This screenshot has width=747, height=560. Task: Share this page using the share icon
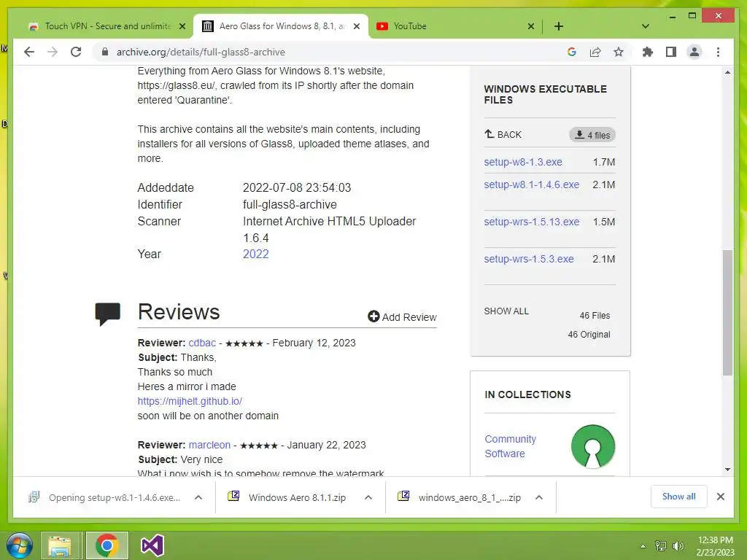[595, 52]
